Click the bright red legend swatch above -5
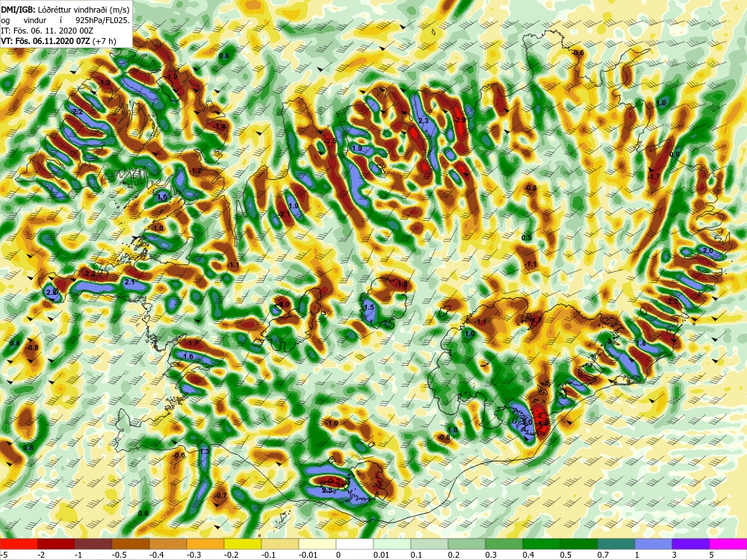 tap(19, 544)
